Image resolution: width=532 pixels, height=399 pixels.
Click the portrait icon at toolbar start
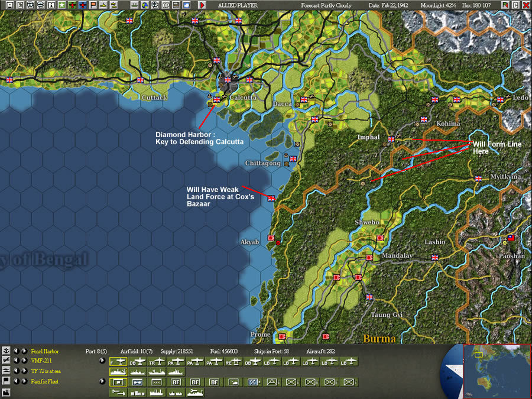(x=9, y=5)
